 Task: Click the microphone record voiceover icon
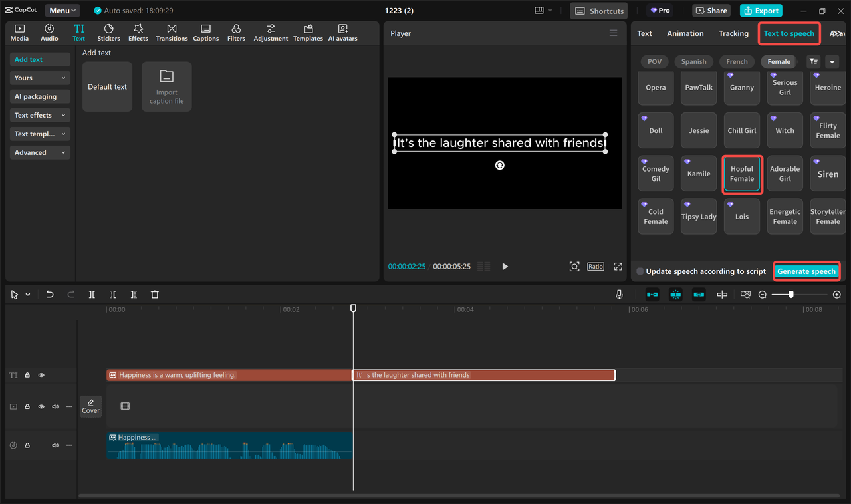619,295
